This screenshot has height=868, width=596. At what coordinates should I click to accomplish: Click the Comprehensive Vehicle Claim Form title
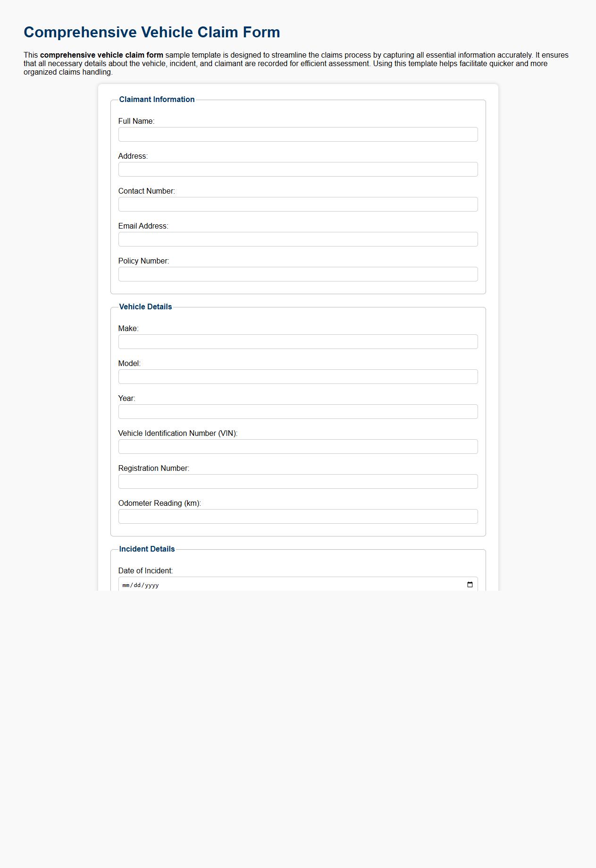click(x=152, y=32)
